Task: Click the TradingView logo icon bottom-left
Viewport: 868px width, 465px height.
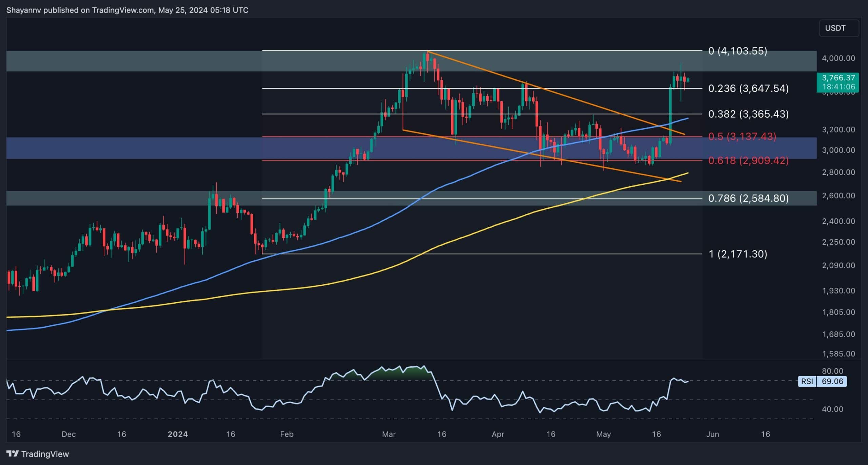Action: pyautogui.click(x=13, y=454)
